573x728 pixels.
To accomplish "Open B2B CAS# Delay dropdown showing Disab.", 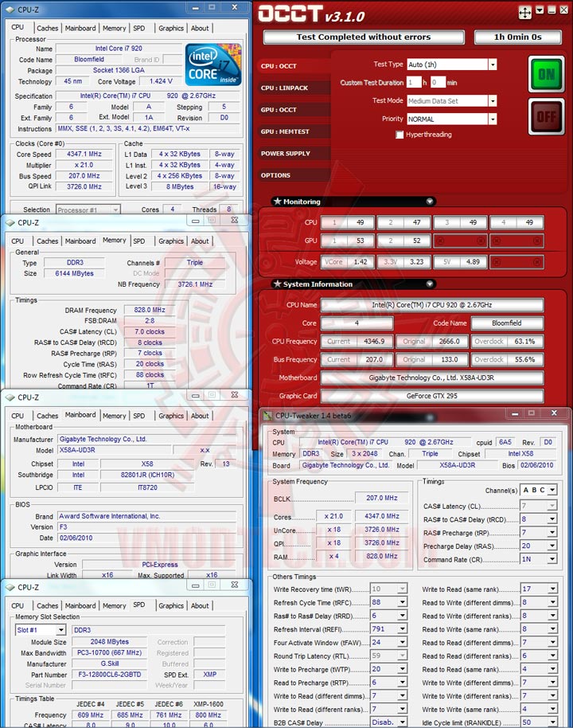I will pos(403,722).
